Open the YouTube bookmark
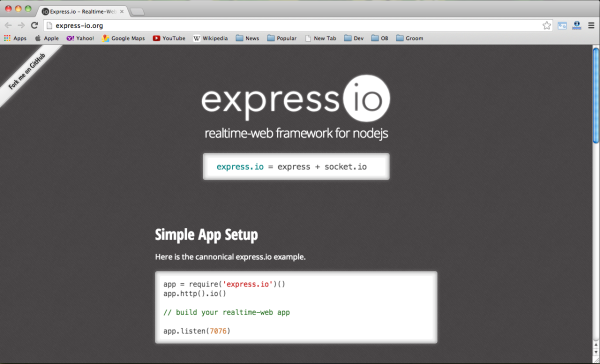 click(169, 38)
